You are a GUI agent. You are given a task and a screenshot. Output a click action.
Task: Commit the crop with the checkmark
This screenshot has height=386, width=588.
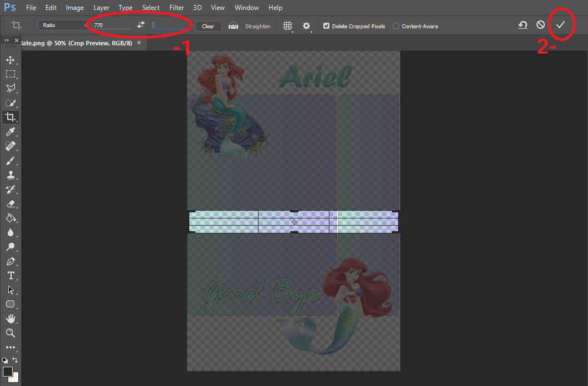point(561,25)
